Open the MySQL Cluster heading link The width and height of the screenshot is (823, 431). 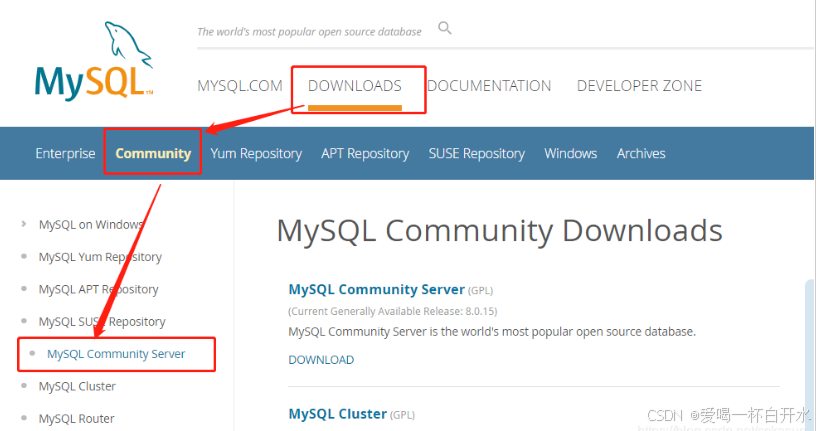[338, 414]
